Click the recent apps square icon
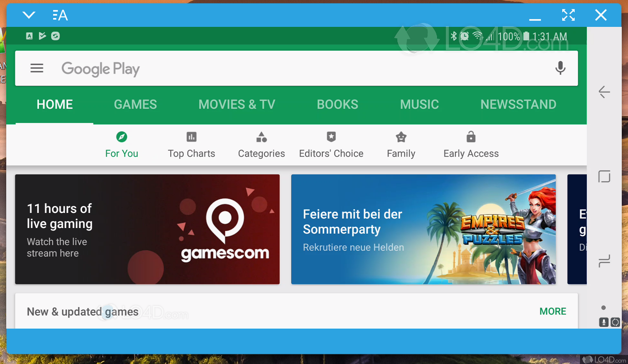This screenshot has height=364, width=628. click(604, 177)
